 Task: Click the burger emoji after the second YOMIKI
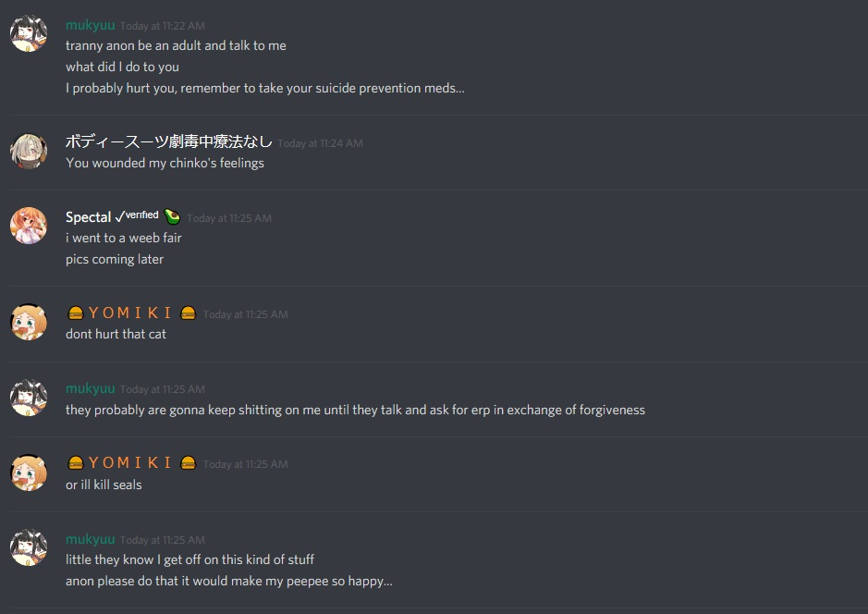(189, 463)
